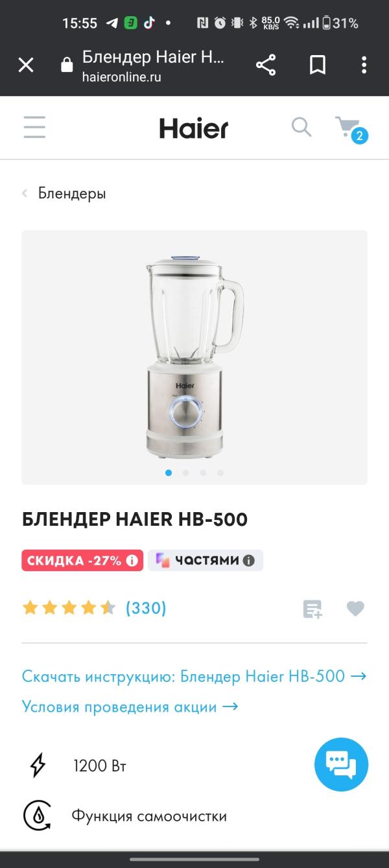Image resolution: width=389 pixels, height=868 pixels.
Task: Open the hamburger menu
Action: (34, 127)
